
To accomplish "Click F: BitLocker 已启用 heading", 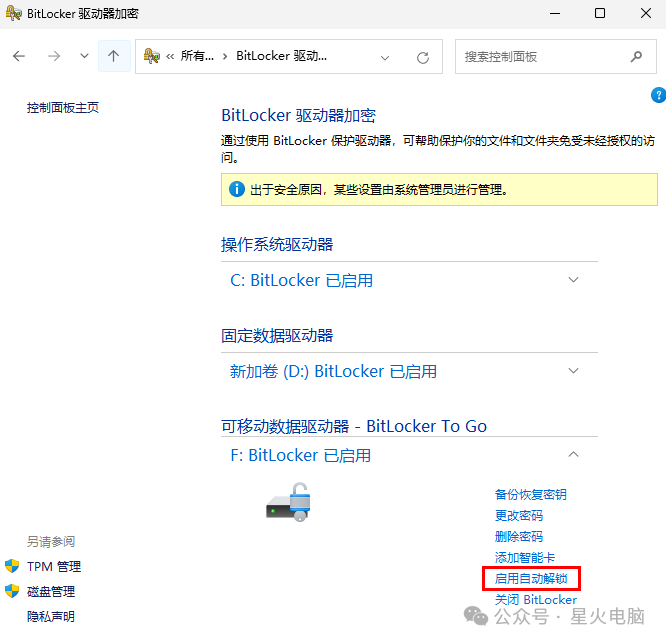I will [300, 455].
